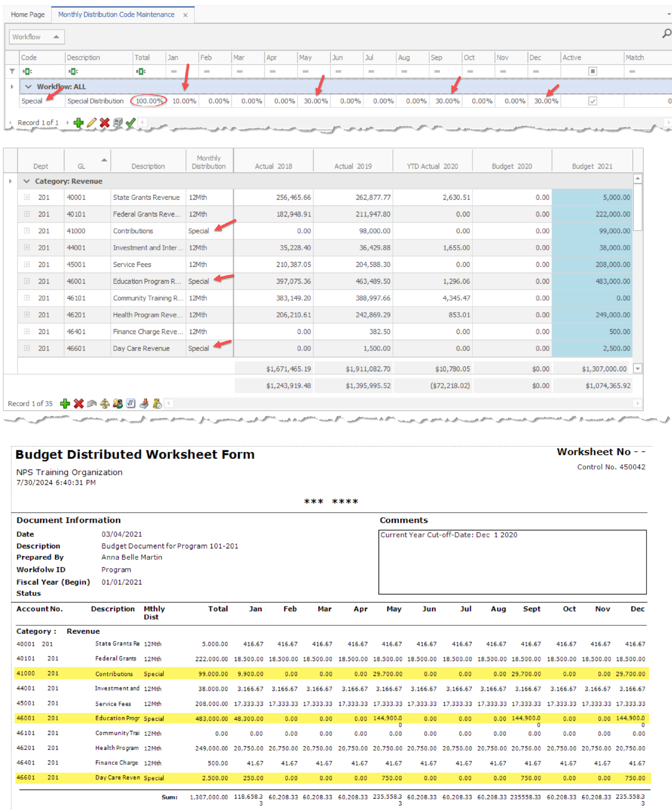Click the green plus icon in distribution code grid

78,123
